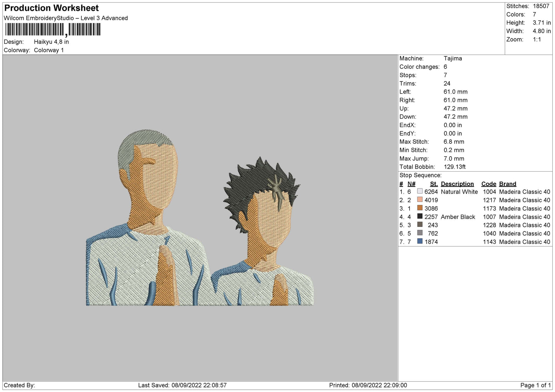Click the Stitches count value 18507
The image size is (555, 392).
coord(541,6)
